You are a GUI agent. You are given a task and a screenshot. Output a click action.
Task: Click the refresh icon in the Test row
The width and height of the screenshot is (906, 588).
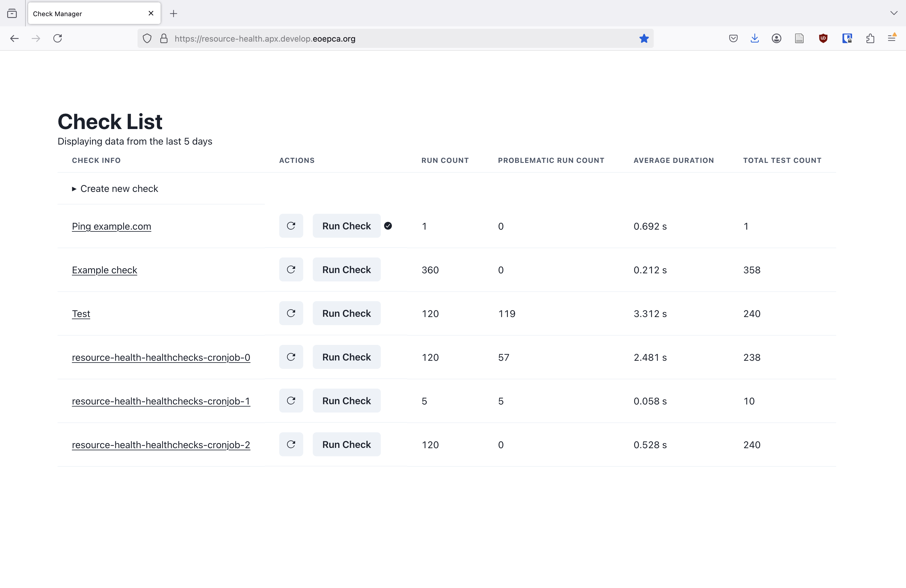291,313
